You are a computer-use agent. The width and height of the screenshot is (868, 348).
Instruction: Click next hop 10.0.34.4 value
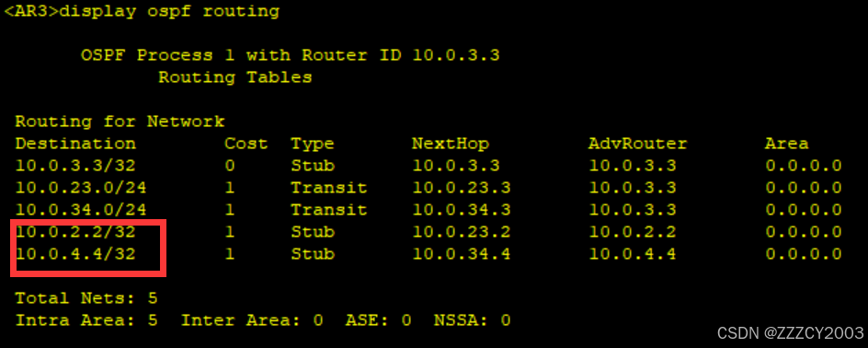462,254
